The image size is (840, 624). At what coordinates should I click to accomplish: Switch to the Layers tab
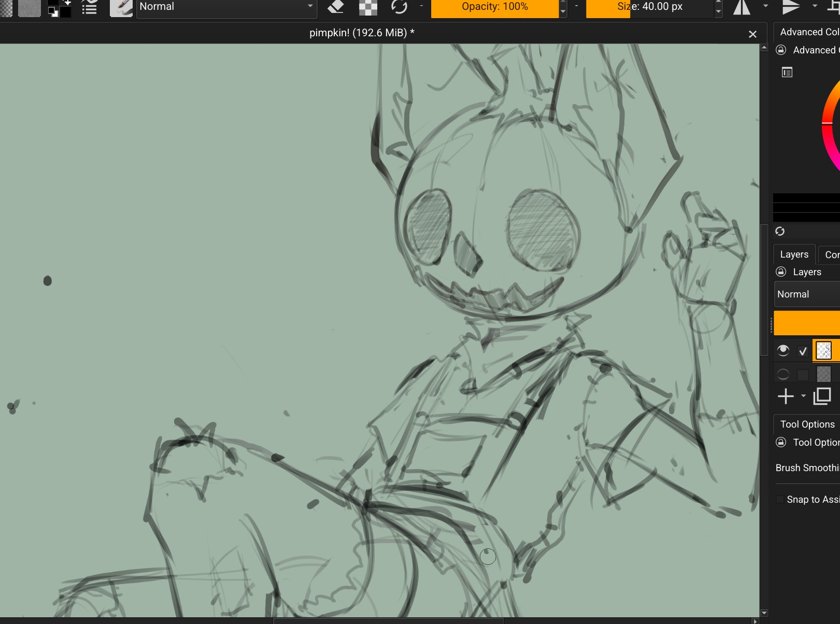tap(794, 254)
